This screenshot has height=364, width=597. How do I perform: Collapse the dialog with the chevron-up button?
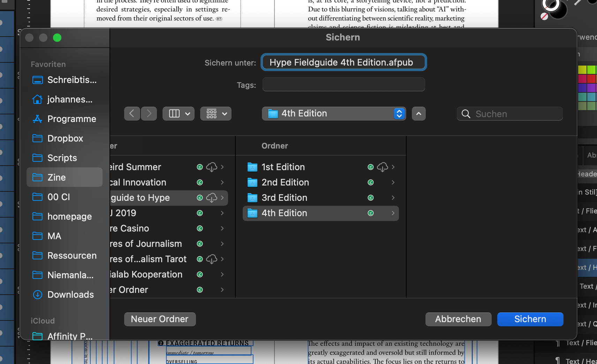[418, 114]
